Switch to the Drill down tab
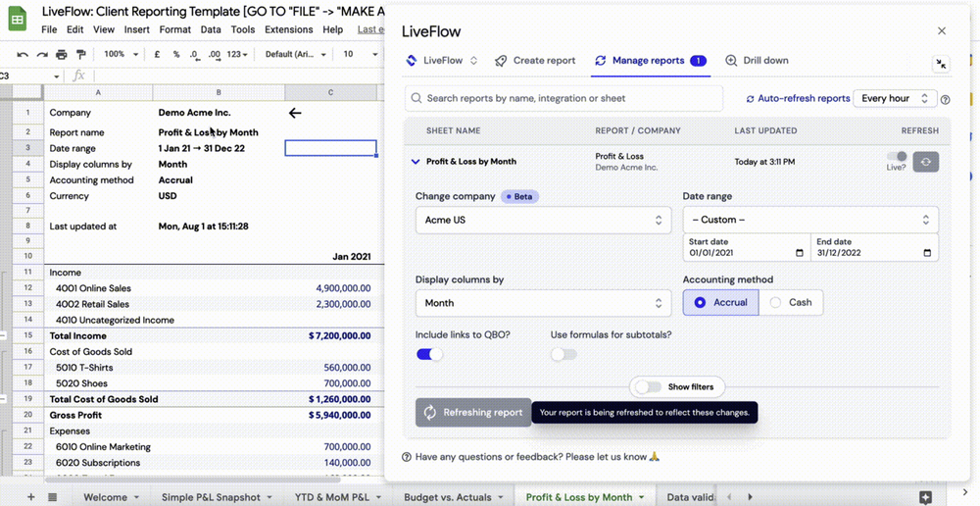This screenshot has width=980, height=506. tap(757, 61)
